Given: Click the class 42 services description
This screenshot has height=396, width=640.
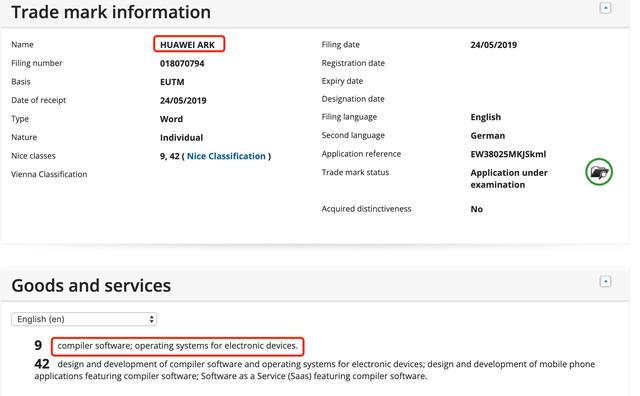Looking at the screenshot, I should 315,370.
